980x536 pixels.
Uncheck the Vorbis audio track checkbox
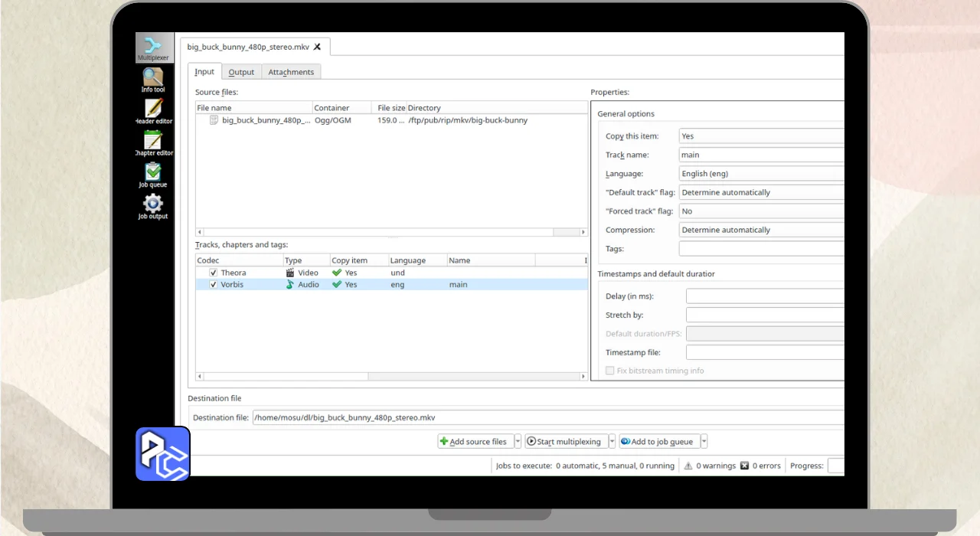click(x=214, y=285)
